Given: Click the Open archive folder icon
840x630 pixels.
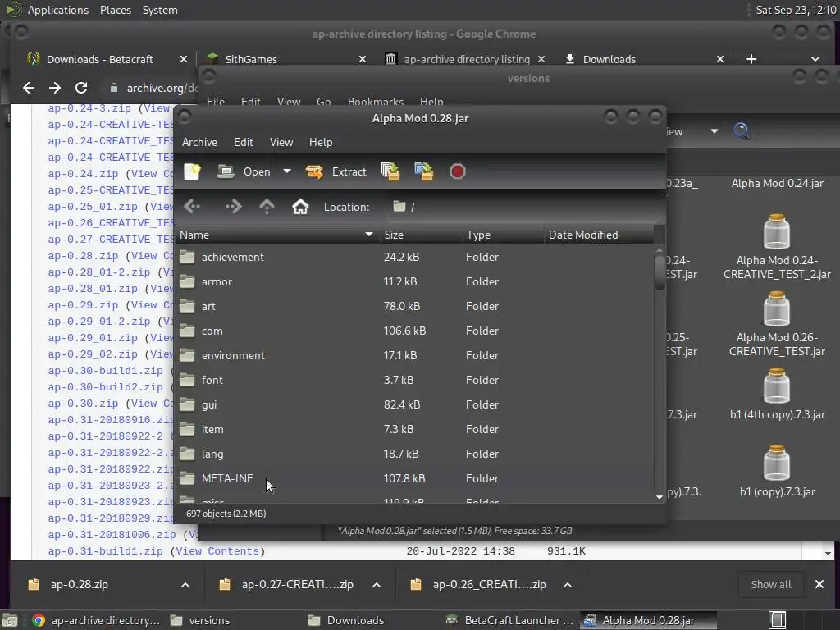Looking at the screenshot, I should click(x=226, y=171).
